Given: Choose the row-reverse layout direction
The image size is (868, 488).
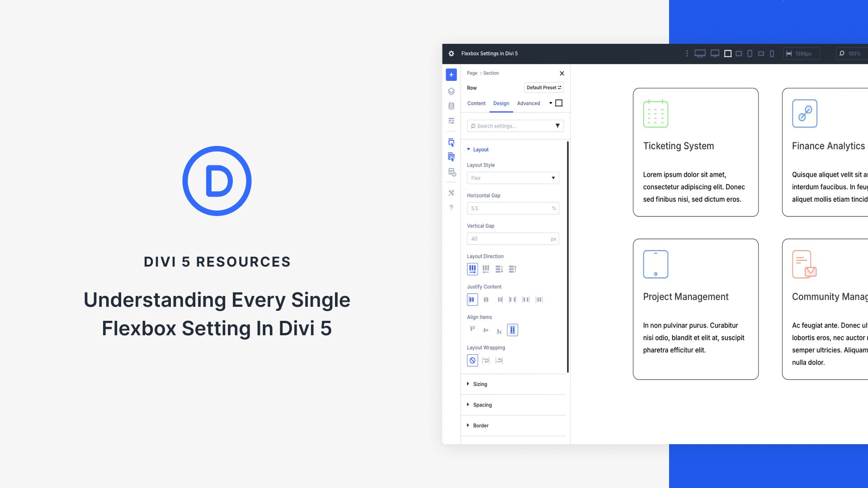Looking at the screenshot, I should click(486, 269).
